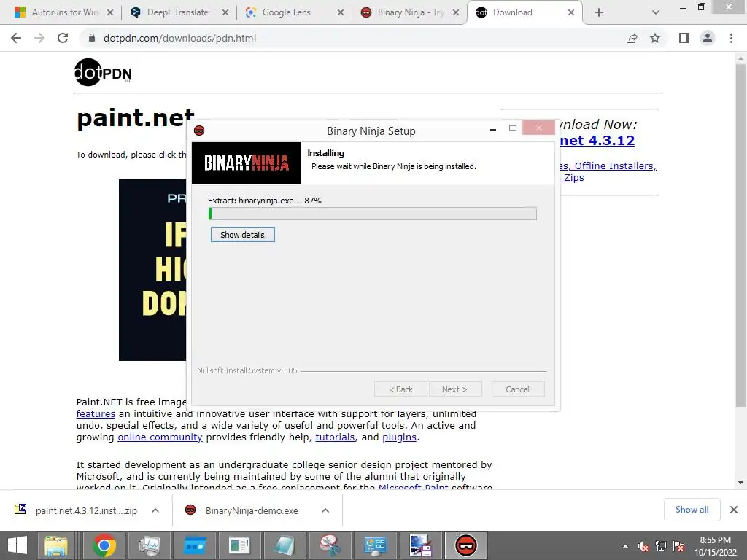Expand options for BinaryNinja-demo.exe download

pos(325,510)
